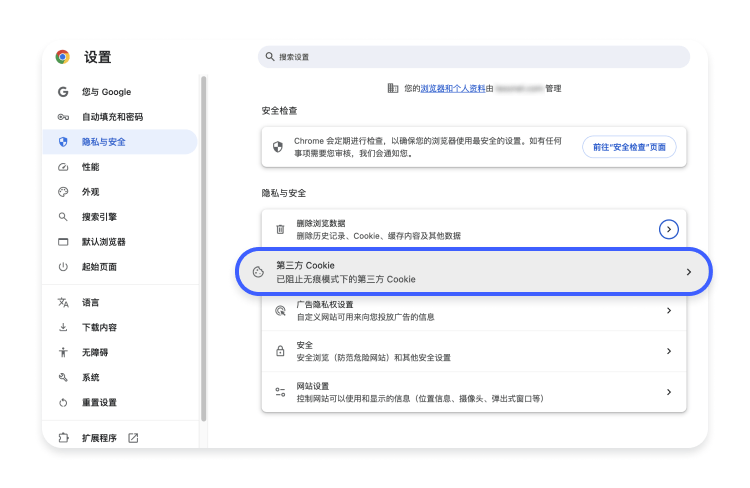
Task: Open 外观 settings
Action: point(120,192)
